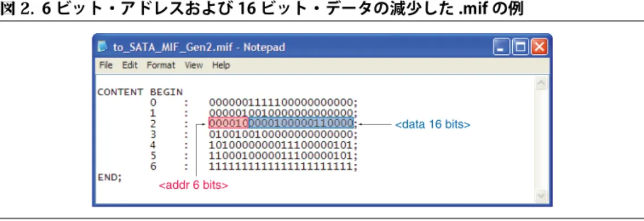Click address index 3 in the listing
The width and height of the screenshot is (644, 221).
click(153, 134)
